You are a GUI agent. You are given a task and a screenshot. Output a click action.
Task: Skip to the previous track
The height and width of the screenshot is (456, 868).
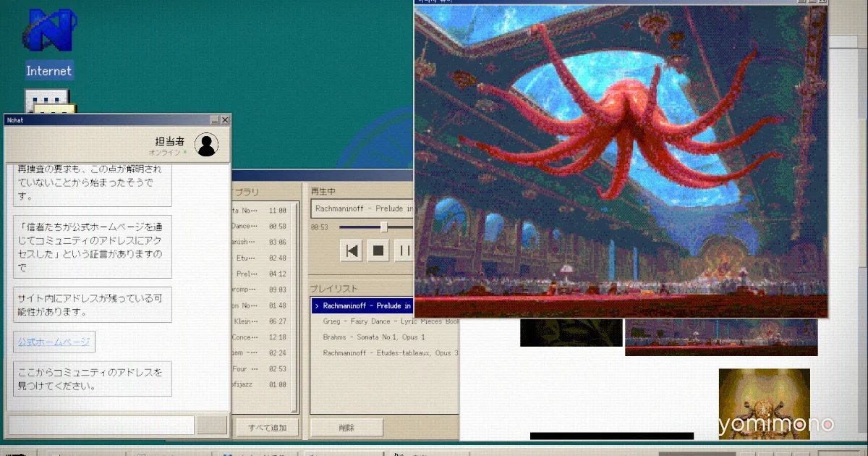point(352,251)
